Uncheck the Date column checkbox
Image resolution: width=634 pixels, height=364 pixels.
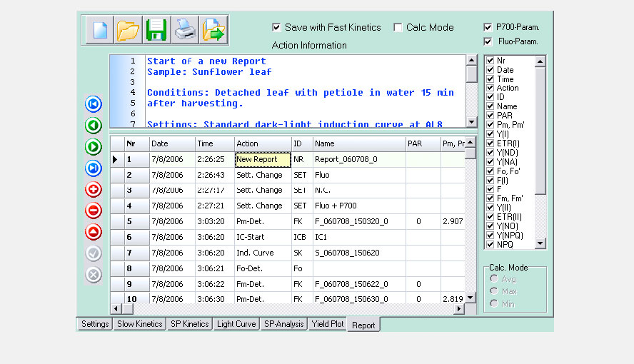(x=490, y=69)
